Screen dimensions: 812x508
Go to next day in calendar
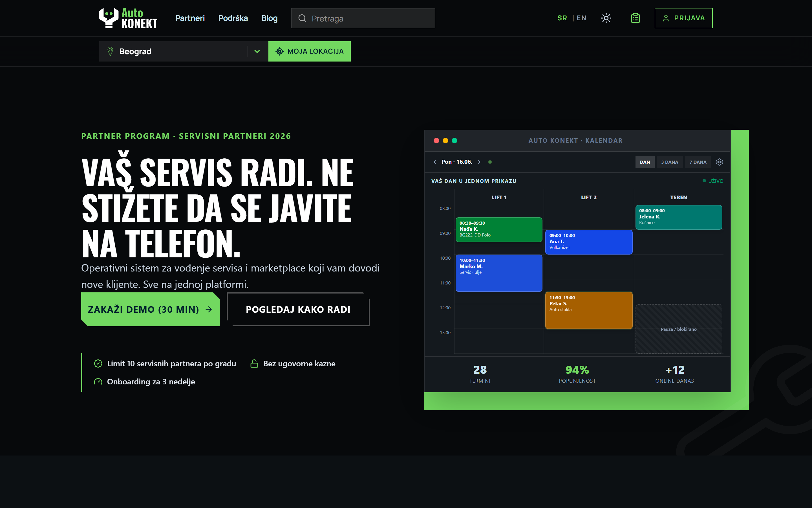(479, 162)
